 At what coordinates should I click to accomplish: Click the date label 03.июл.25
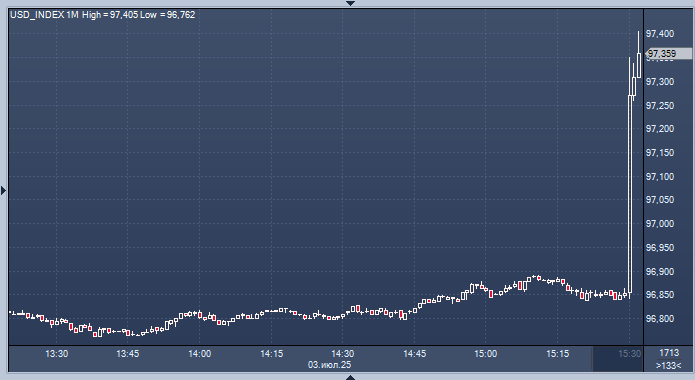pyautogui.click(x=329, y=365)
